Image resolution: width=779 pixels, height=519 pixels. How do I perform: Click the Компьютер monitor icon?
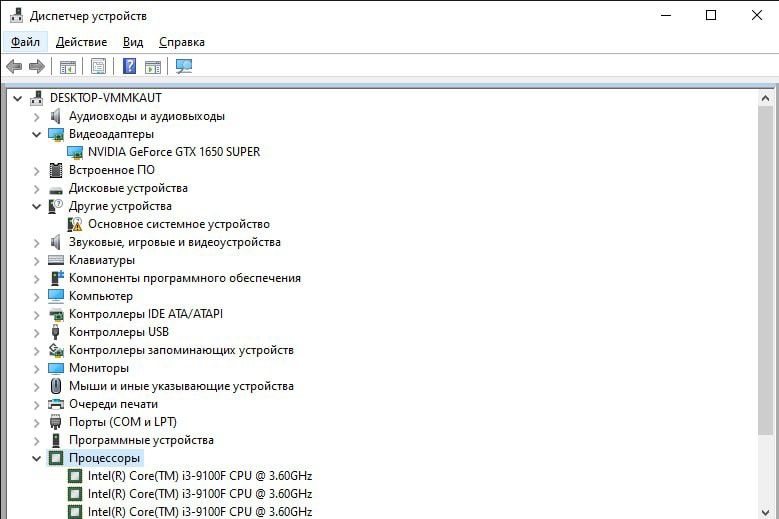click(56, 296)
